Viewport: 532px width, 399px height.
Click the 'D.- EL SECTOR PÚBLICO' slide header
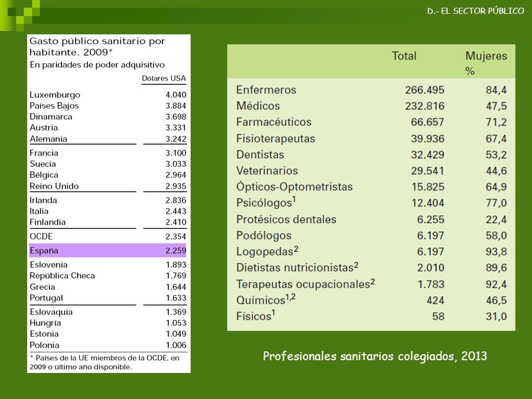click(475, 11)
